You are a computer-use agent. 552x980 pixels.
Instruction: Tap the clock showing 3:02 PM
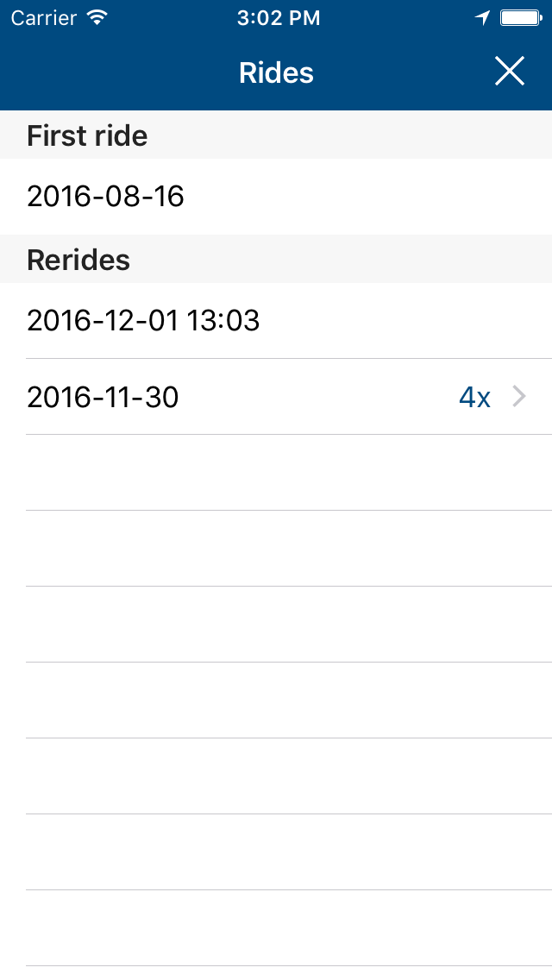tap(279, 16)
